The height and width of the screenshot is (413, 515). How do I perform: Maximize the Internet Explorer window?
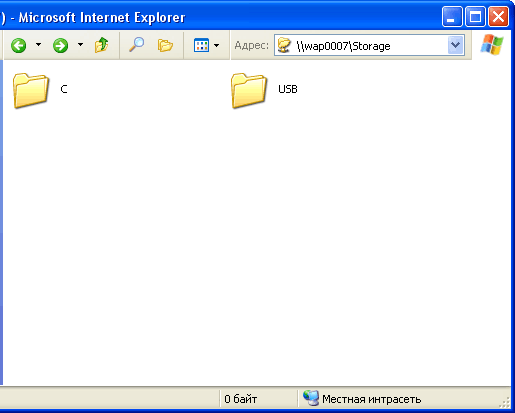pos(475,16)
